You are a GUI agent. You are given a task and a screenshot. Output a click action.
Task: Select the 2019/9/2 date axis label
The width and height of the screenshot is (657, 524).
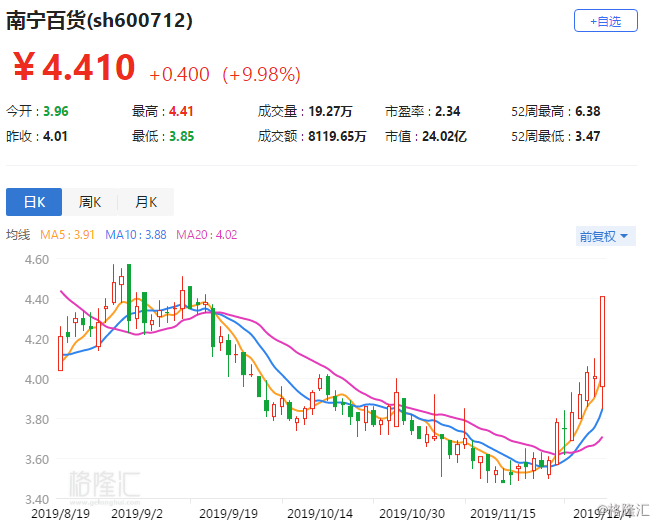point(137,514)
